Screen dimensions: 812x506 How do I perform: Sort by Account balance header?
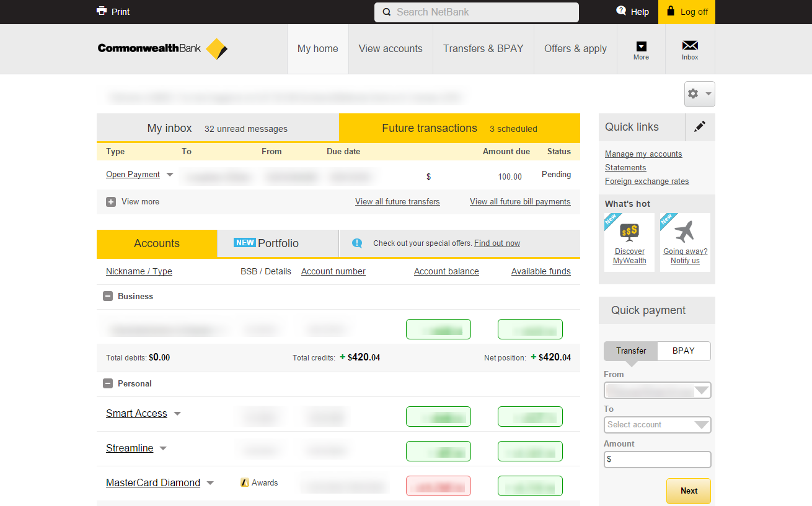click(446, 271)
